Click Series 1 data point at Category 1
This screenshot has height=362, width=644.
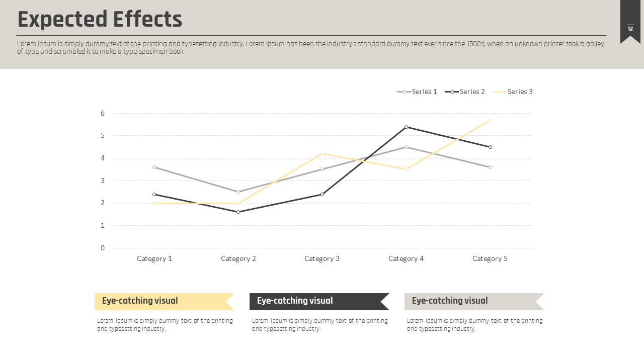pyautogui.click(x=154, y=167)
